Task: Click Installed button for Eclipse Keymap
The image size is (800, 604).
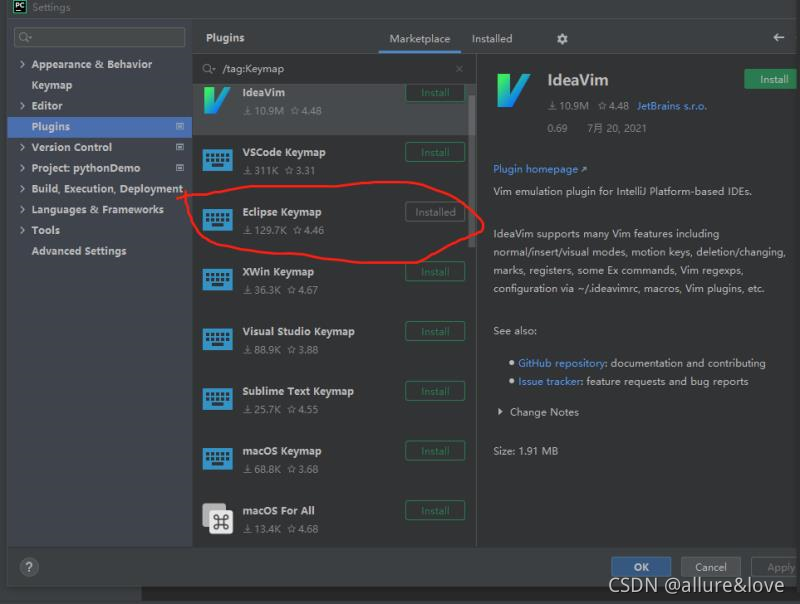Action: pos(435,212)
